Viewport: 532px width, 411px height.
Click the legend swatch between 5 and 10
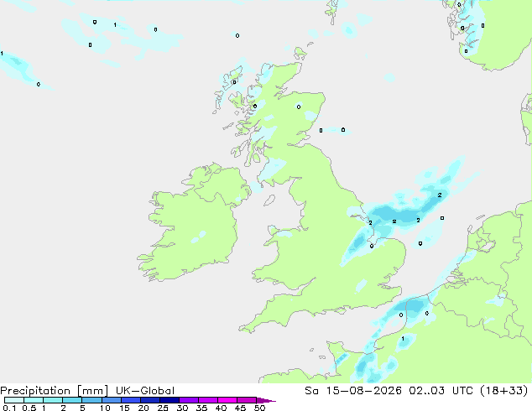tap(92, 400)
